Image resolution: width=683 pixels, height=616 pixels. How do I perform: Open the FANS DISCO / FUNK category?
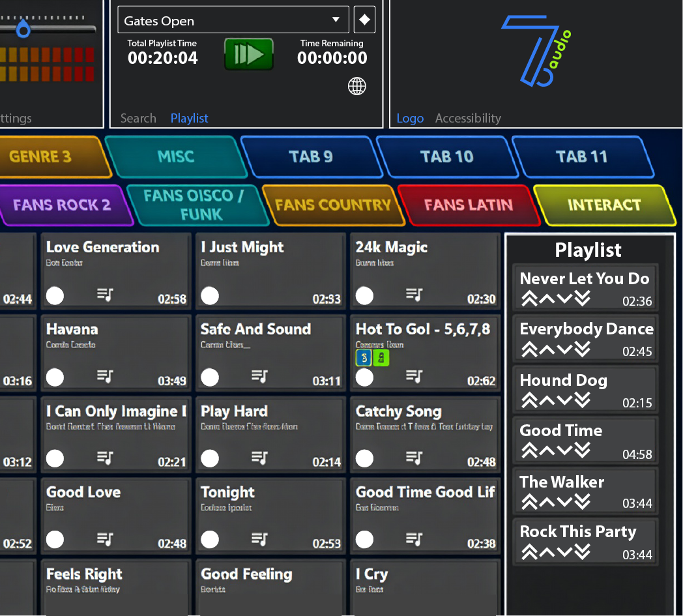click(x=197, y=205)
